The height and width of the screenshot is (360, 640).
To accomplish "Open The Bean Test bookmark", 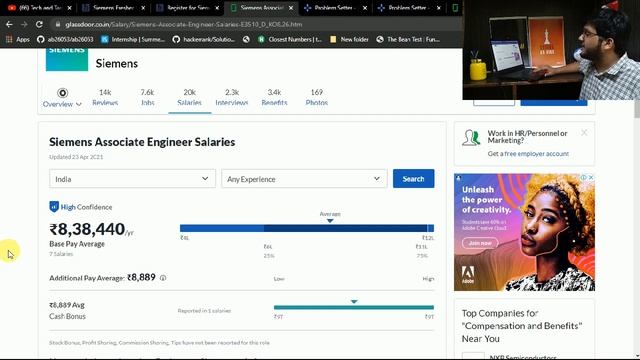I will (x=408, y=39).
